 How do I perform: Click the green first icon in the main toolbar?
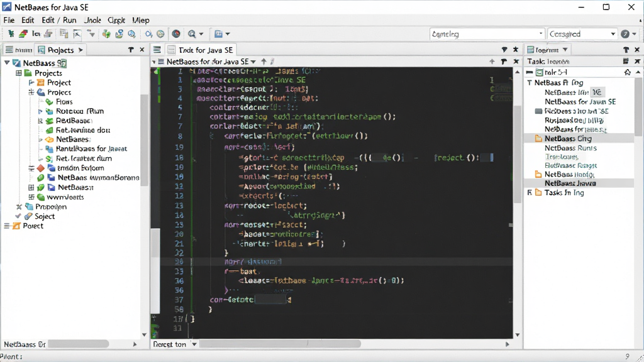pyautogui.click(x=11, y=34)
